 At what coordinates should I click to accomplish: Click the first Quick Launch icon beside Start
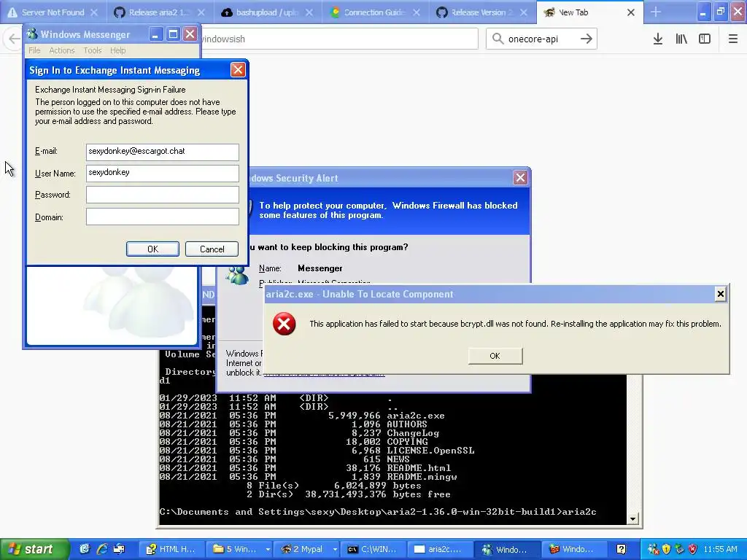point(85,549)
